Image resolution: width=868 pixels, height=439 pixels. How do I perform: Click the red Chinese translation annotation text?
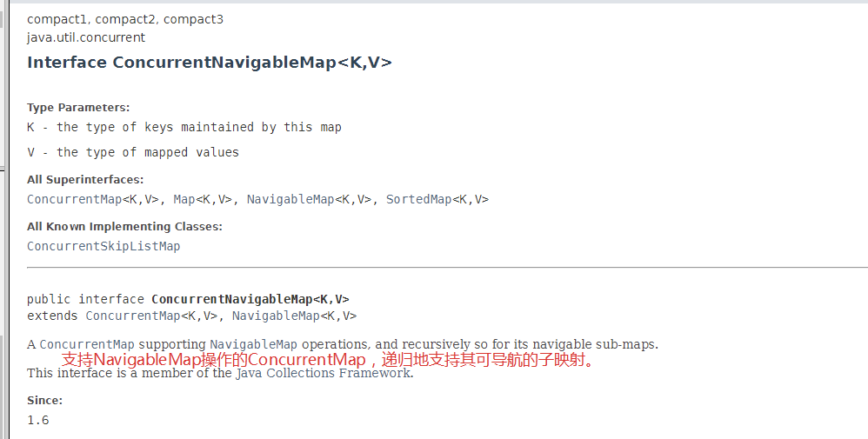point(328,360)
